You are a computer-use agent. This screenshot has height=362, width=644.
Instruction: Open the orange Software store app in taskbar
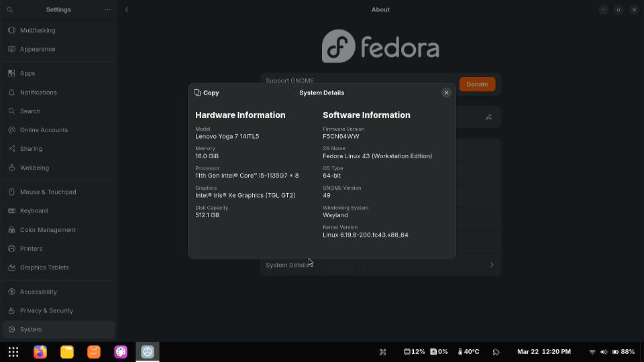94,352
